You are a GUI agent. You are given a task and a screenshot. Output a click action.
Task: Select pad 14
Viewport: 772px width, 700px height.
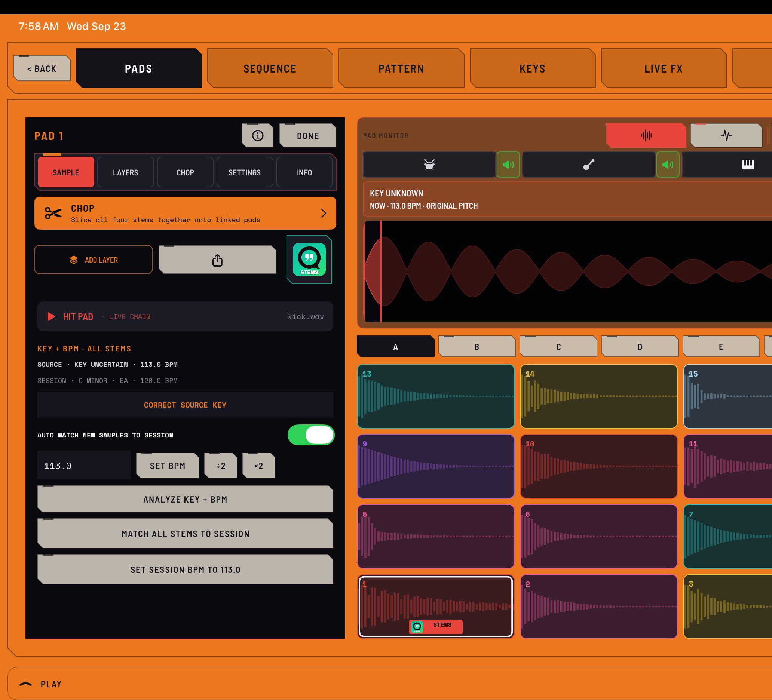tap(598, 396)
